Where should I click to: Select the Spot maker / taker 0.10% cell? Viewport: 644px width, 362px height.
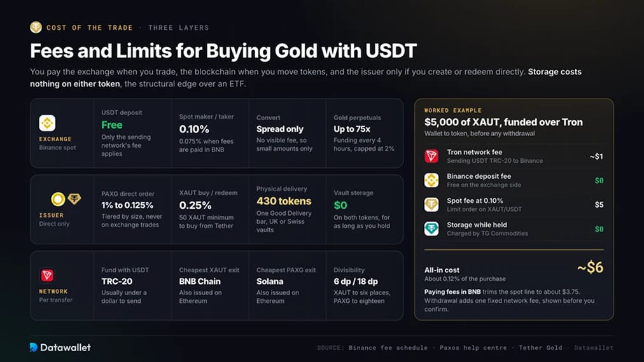click(210, 133)
